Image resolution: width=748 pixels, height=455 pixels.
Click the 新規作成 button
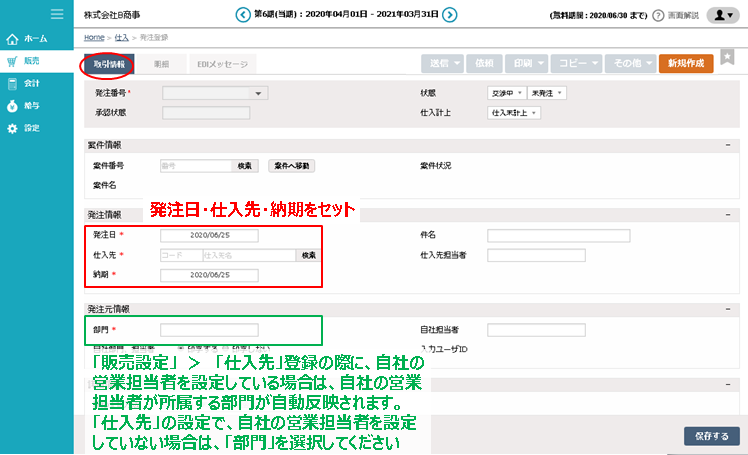click(686, 63)
